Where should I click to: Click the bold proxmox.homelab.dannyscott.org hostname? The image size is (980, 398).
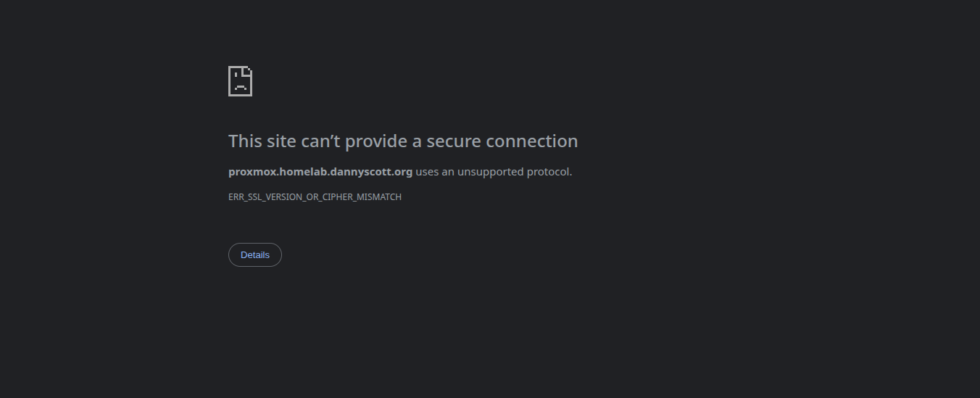pyautogui.click(x=320, y=172)
